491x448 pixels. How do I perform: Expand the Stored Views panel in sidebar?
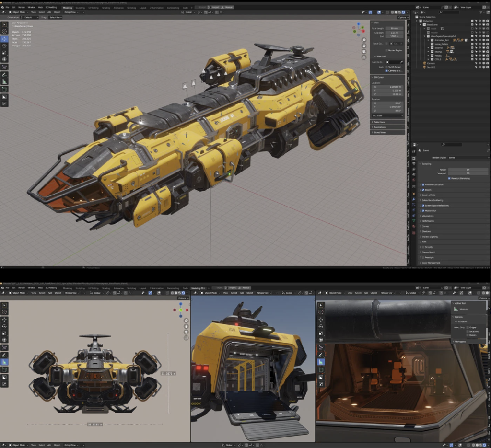(387, 132)
